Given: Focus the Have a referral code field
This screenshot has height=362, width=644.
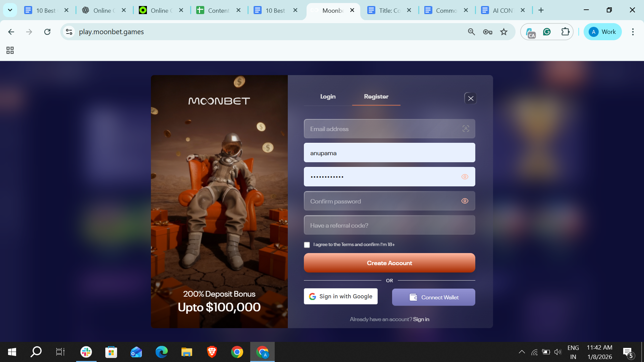Looking at the screenshot, I should pos(389,225).
